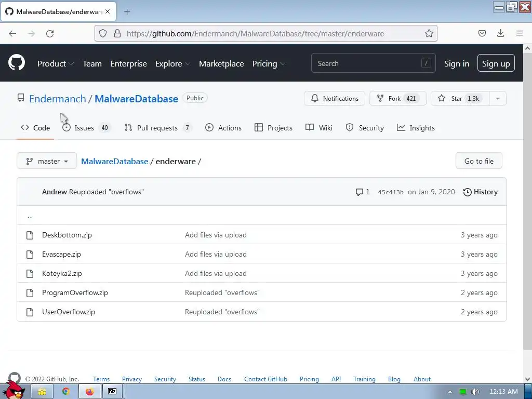532x399 pixels.
Task: Open the Firefox icon in the taskbar
Action: 89,392
